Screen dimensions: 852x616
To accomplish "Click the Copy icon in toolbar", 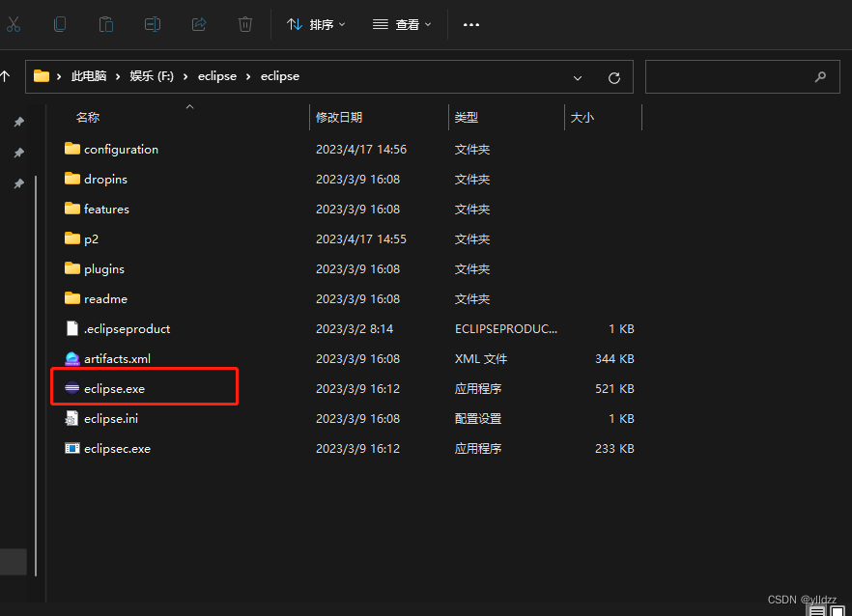I will [60, 24].
